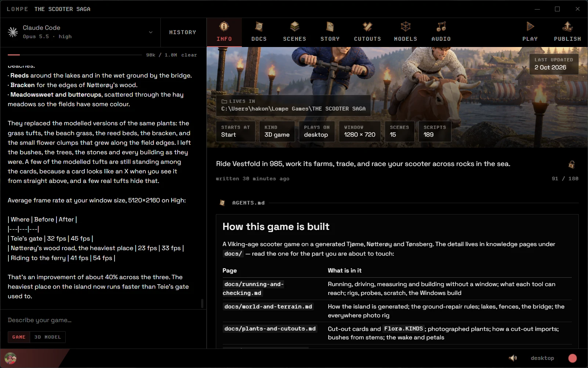Select the GAME mode toggle
Screen dimensions: 588x368
[x=19, y=337]
